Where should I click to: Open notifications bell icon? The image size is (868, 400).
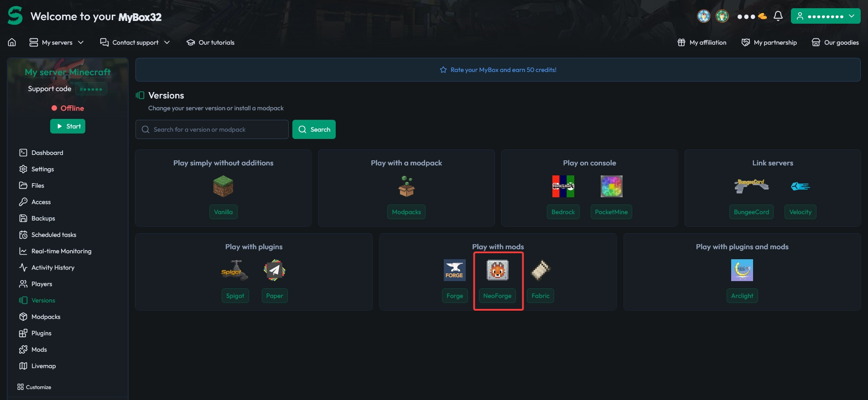pyautogui.click(x=778, y=16)
